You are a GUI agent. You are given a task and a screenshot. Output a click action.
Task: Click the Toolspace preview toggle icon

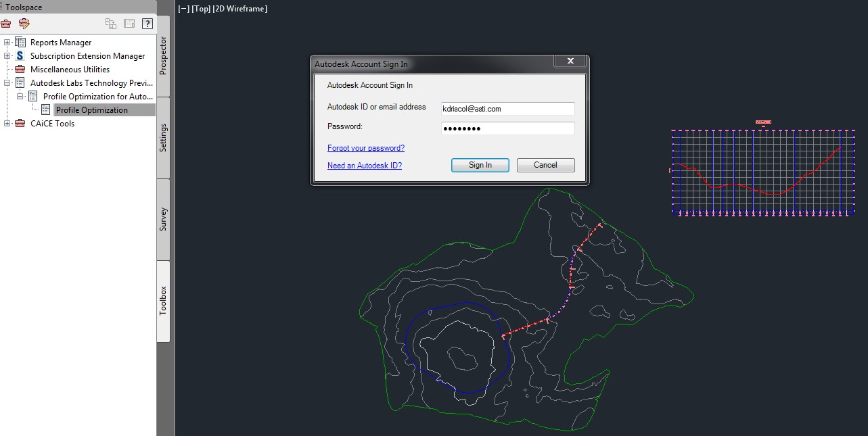[111, 24]
